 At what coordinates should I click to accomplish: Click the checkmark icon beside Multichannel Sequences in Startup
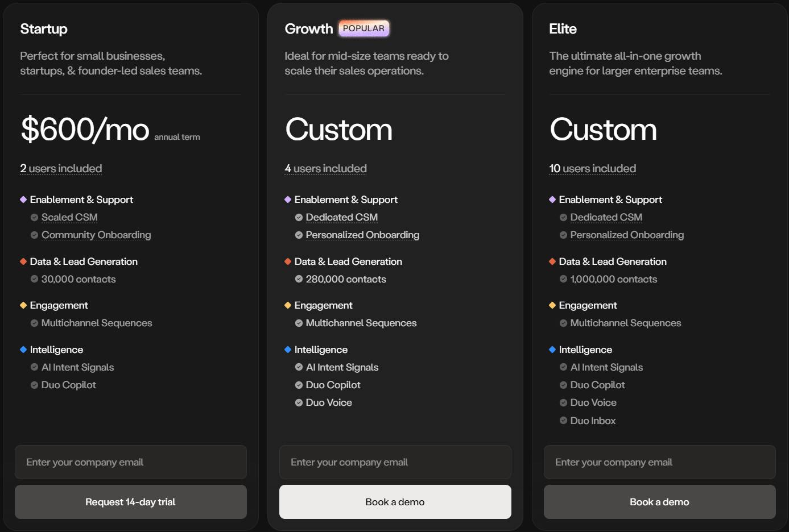[x=34, y=322]
